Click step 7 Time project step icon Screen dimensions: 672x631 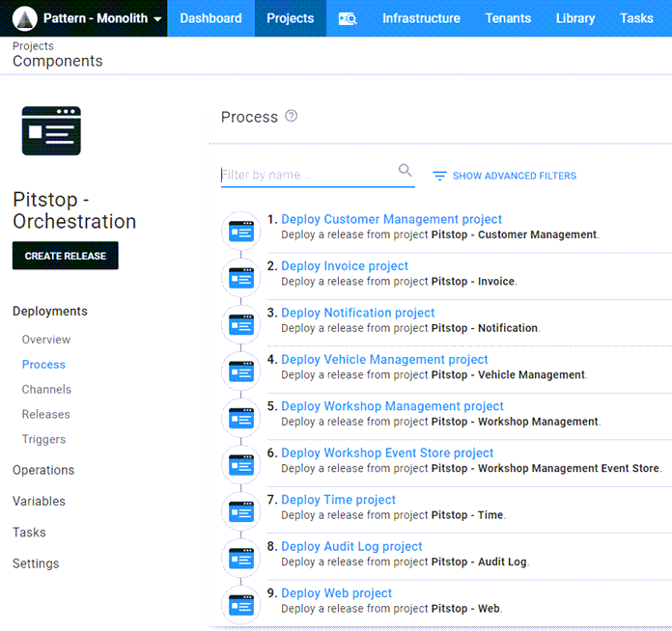pyautogui.click(x=240, y=512)
